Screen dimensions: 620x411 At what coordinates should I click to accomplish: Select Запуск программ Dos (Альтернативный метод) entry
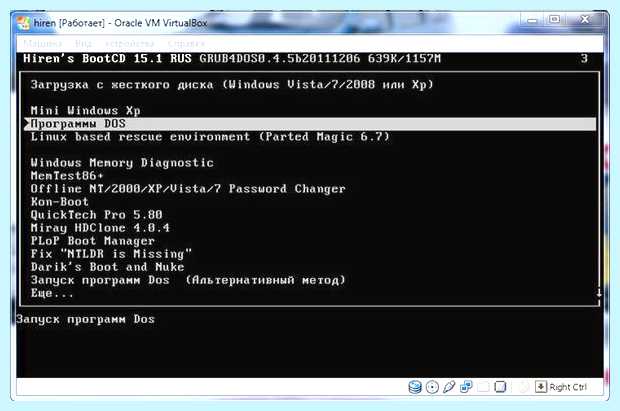pos(188,280)
